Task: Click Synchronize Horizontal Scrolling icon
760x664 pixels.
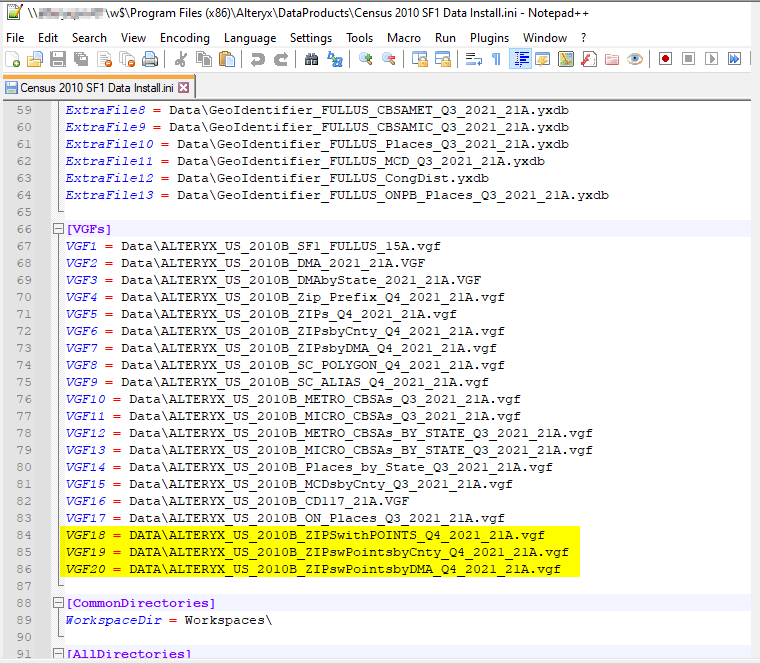Action: click(443, 60)
